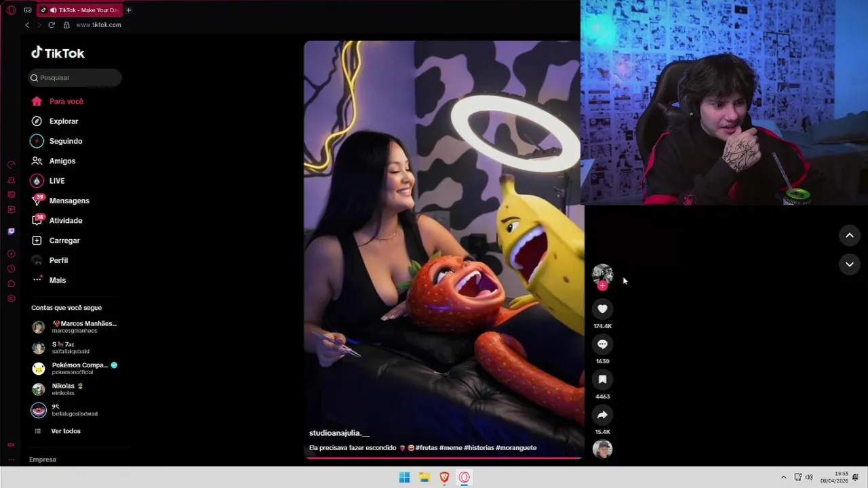
Task: Open Twitch in the Opera sidebar
Action: 11,231
